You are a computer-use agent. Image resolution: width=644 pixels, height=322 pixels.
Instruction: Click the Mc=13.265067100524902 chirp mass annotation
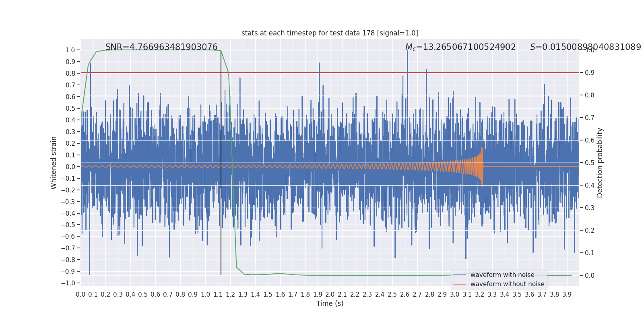click(x=460, y=47)
